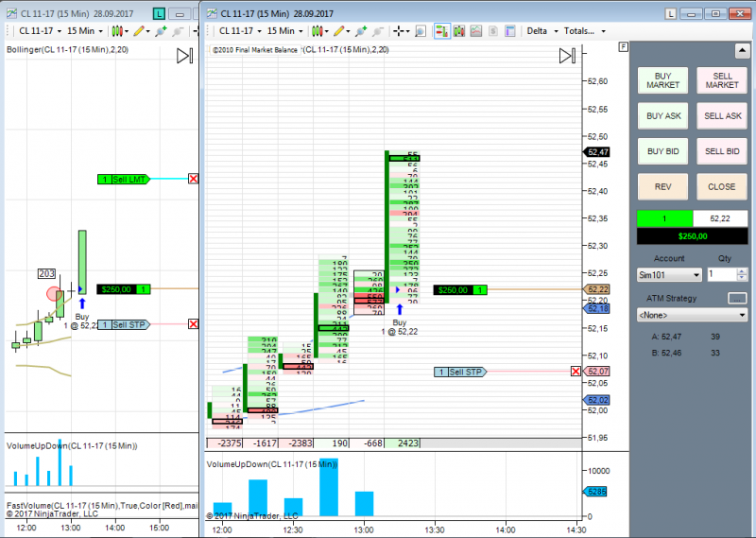Increase order Qty with up stepper
The height and width of the screenshot is (538, 756).
(743, 271)
